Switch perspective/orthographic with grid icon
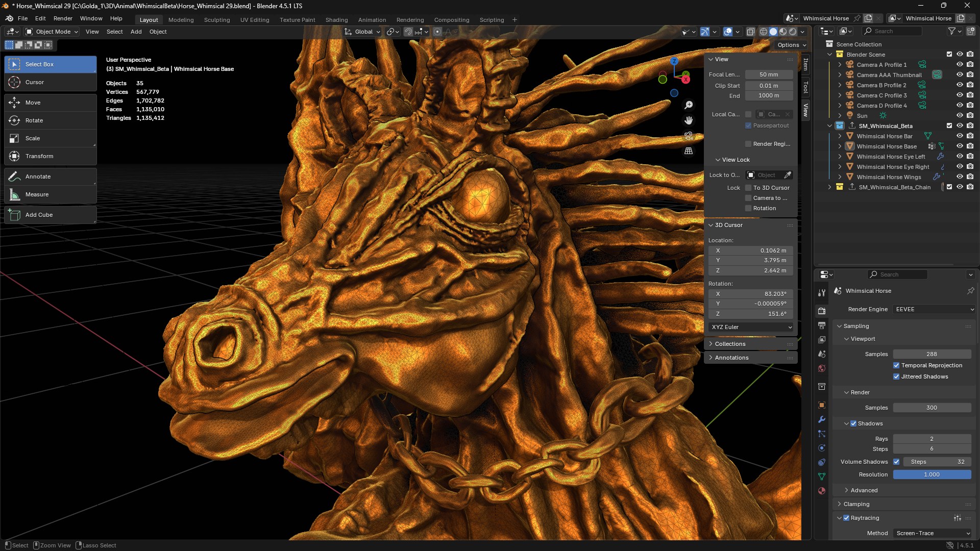Viewport: 980px width, 551px height. tap(689, 151)
